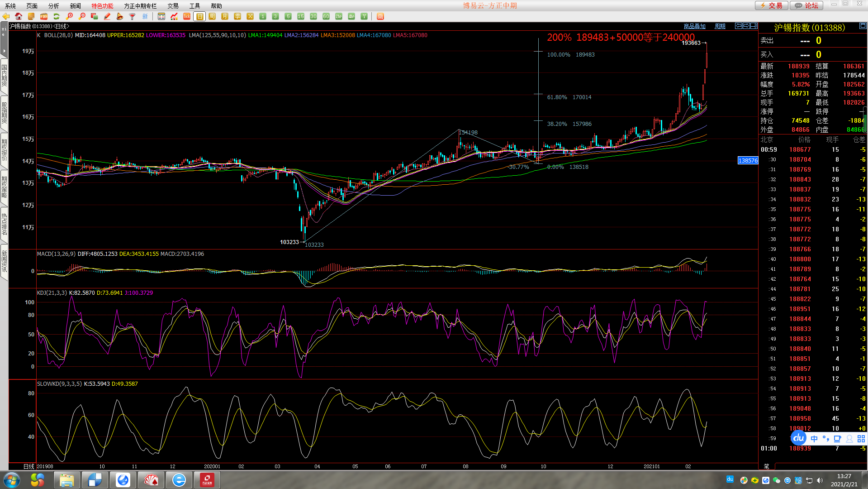The width and height of the screenshot is (868, 489).
Task: Click the filter funnel icon
Action: 133,16
